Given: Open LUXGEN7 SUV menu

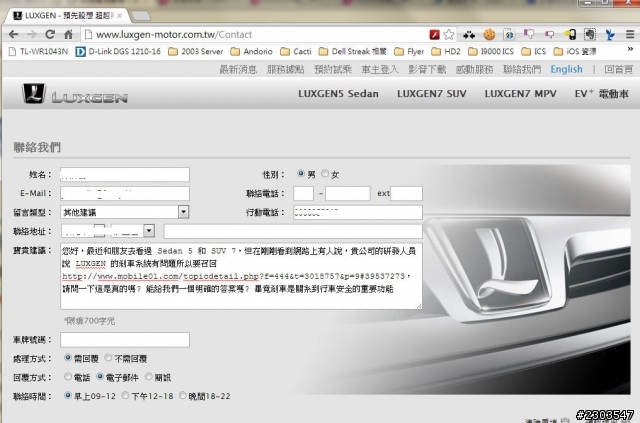Looking at the screenshot, I should click(432, 94).
